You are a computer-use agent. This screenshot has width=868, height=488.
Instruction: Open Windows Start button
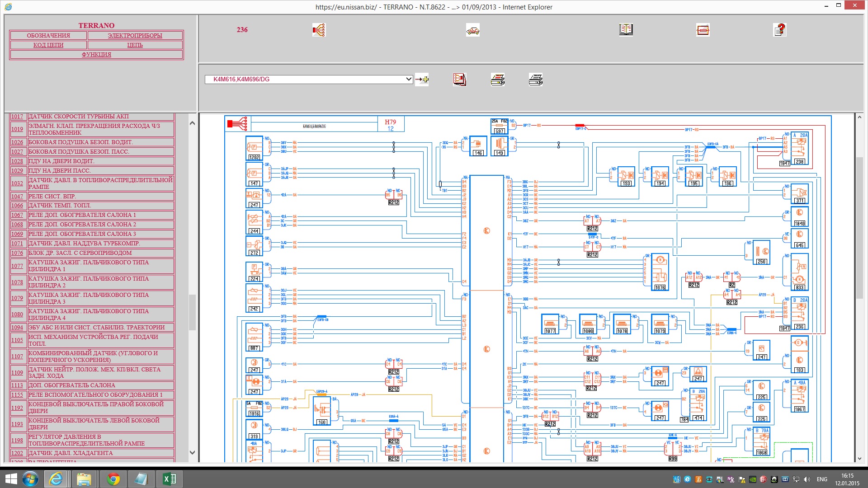point(10,479)
